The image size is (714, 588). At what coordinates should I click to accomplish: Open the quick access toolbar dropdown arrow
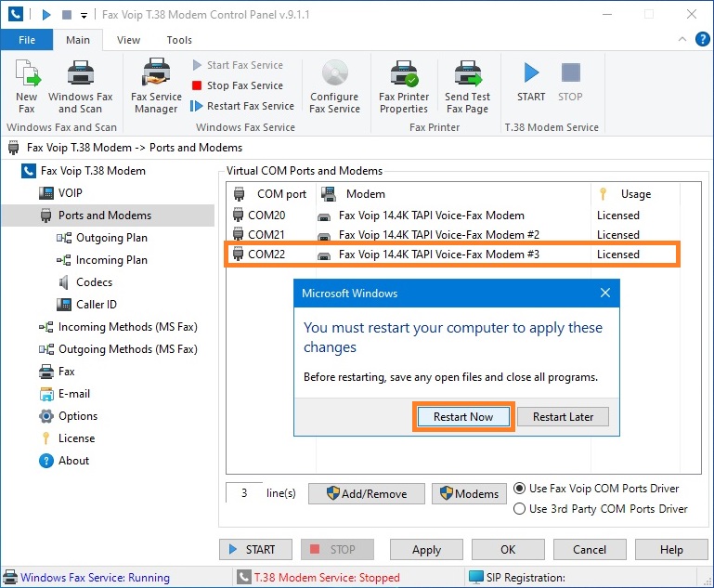click(84, 16)
